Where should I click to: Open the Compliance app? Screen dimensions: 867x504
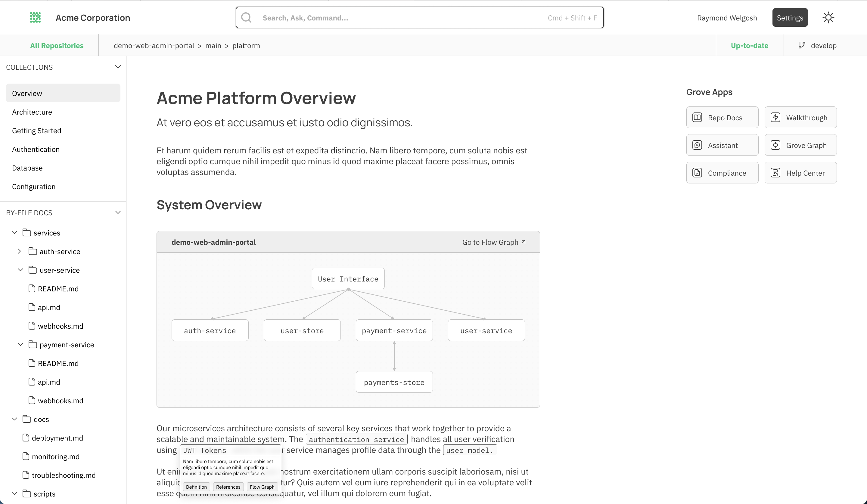(x=722, y=173)
